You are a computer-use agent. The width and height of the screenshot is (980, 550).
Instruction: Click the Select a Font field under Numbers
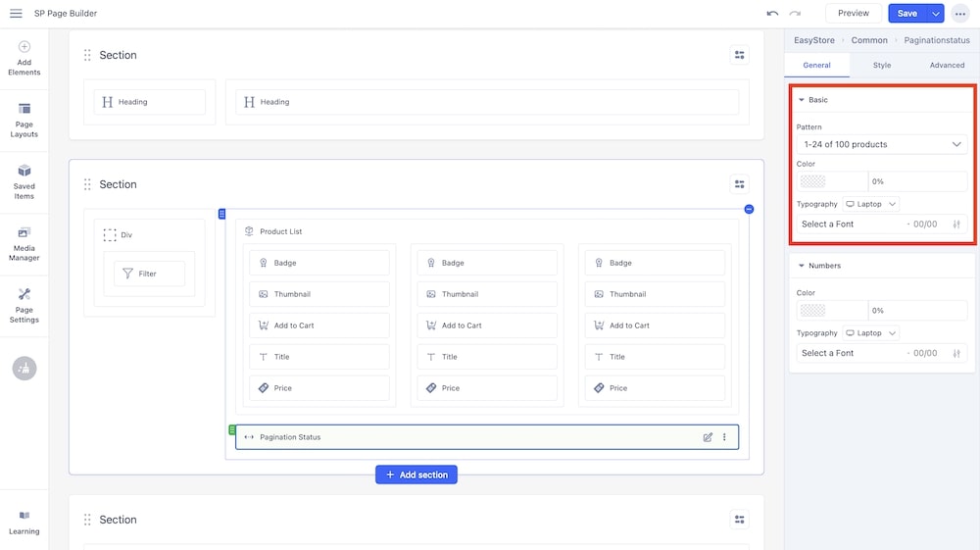pos(849,353)
